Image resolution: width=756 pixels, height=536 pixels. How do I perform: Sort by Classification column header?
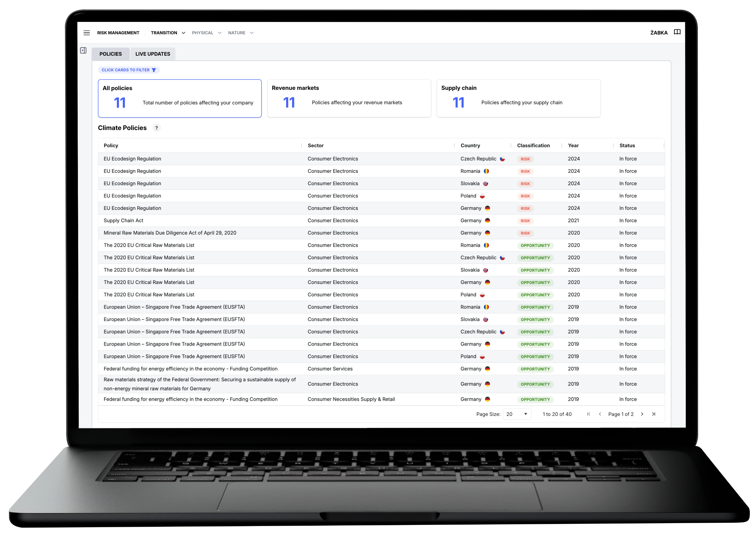point(533,145)
